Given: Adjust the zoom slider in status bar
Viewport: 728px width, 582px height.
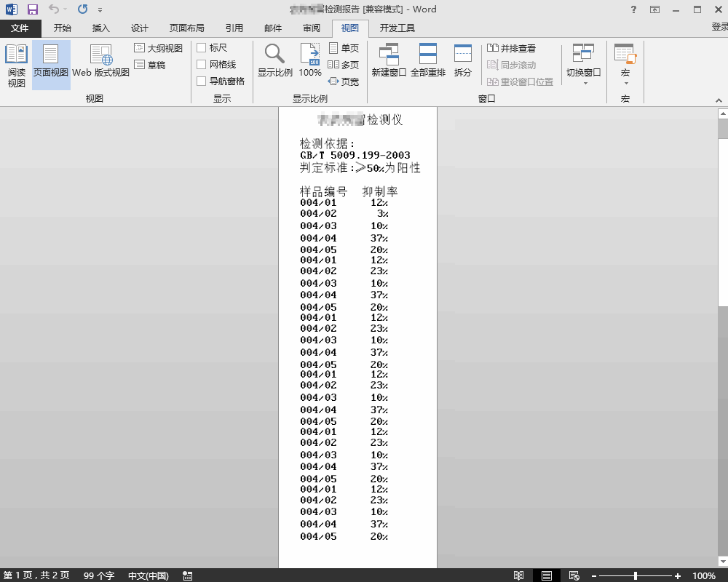Looking at the screenshot, I should [636, 575].
